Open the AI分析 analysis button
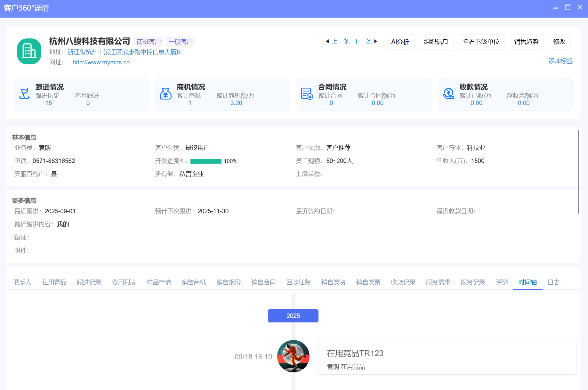The height and width of the screenshot is (390, 588). click(400, 42)
